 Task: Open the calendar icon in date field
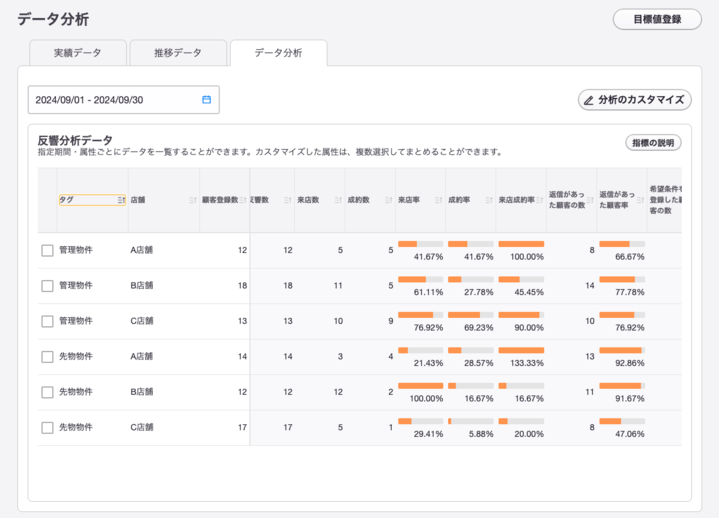[x=207, y=99]
